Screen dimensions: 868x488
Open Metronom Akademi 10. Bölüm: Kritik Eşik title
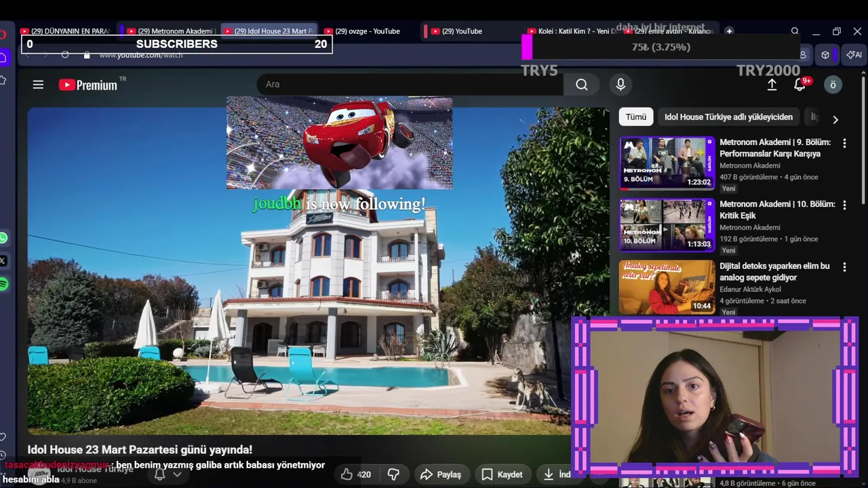777,209
